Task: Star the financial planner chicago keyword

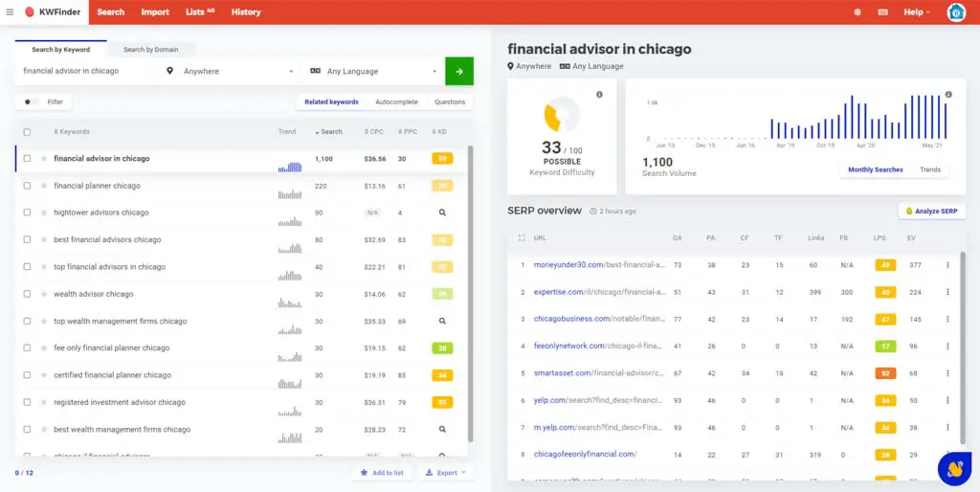Action: pos(44,186)
